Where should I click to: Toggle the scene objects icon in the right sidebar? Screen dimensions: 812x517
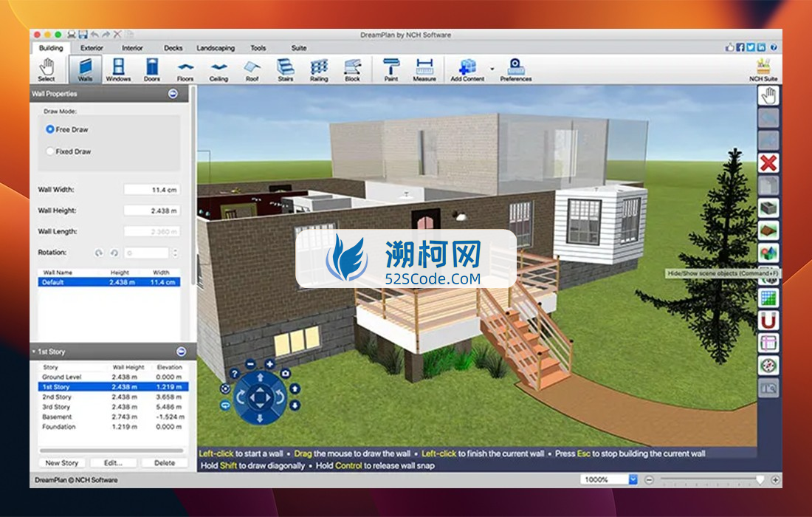(x=768, y=253)
